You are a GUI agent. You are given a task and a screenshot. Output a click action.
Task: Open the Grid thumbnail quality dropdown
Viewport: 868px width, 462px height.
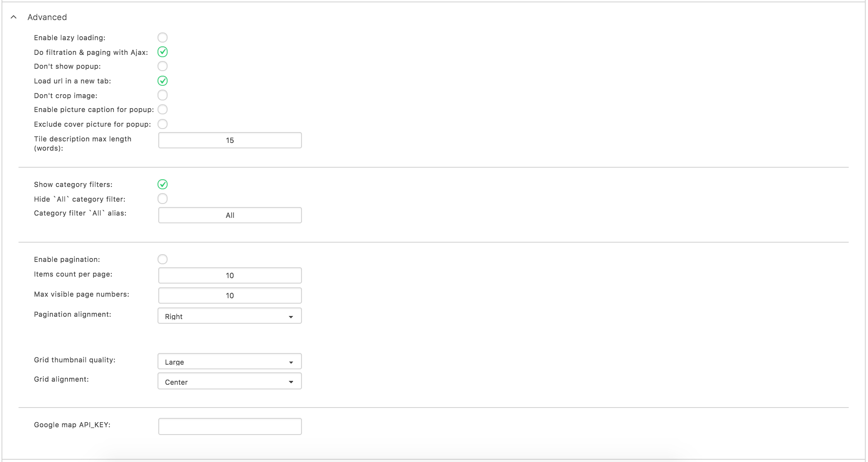pos(230,362)
